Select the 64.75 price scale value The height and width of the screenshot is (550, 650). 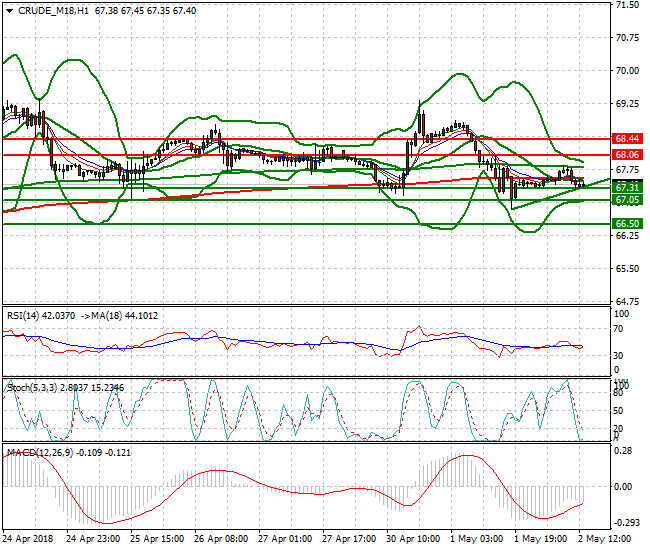click(627, 302)
